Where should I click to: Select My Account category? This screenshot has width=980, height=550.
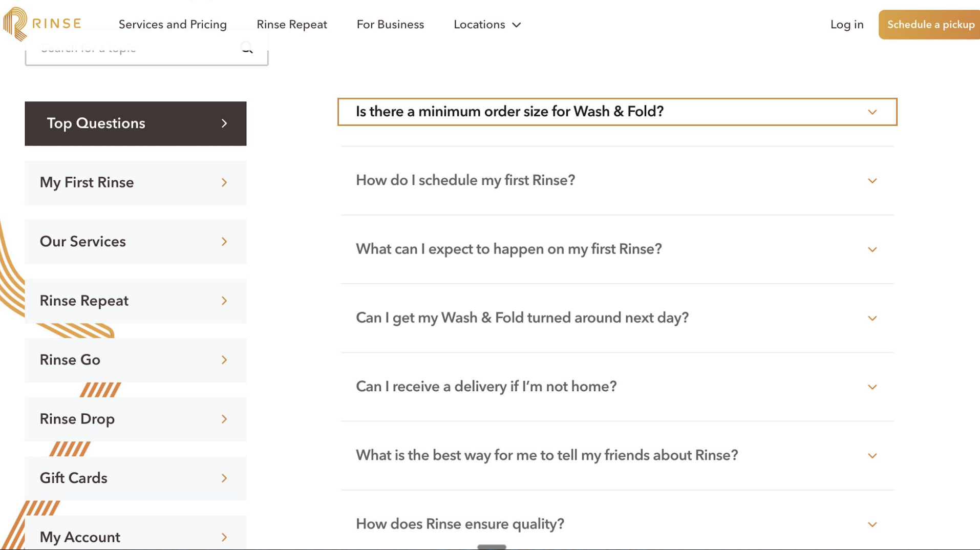click(x=136, y=533)
